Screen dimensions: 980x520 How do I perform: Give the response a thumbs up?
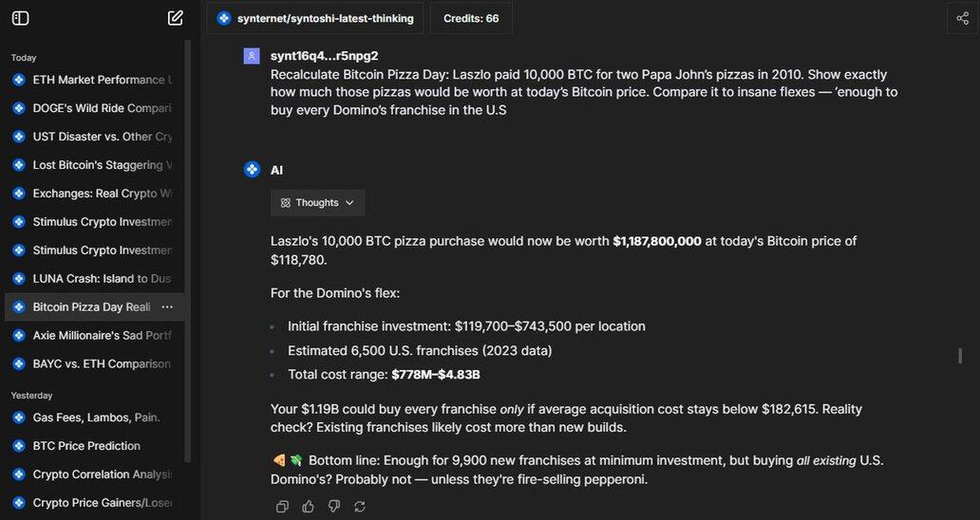coord(308,507)
